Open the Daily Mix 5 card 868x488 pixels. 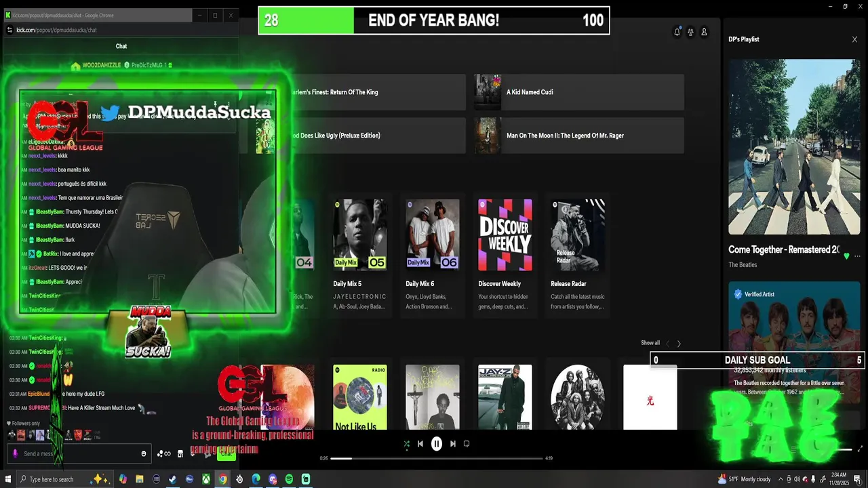360,255
